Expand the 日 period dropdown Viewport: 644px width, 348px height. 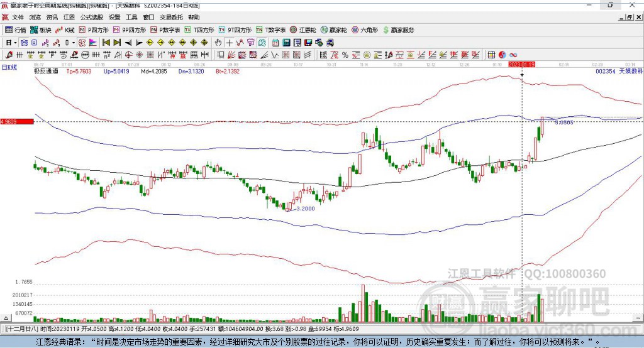tap(15, 43)
